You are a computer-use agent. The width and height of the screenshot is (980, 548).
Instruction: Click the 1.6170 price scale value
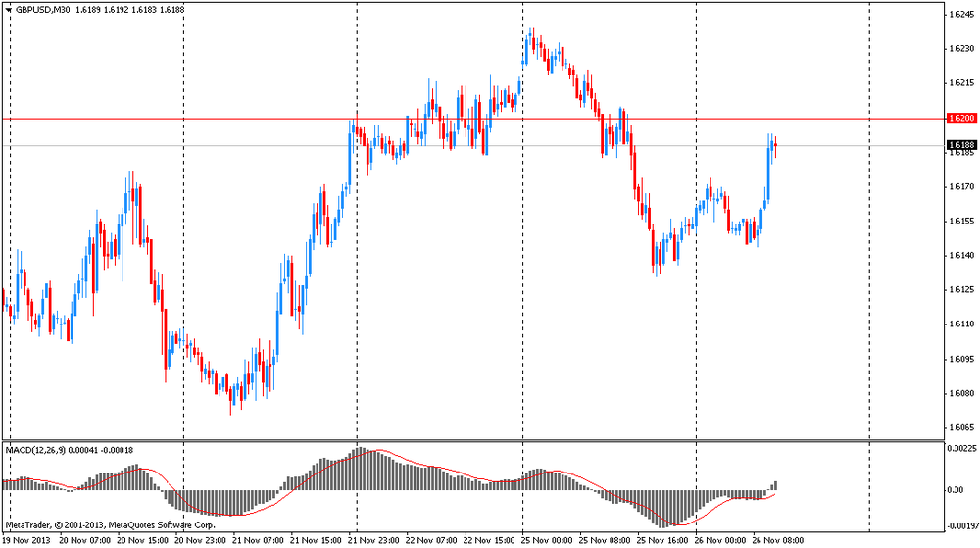click(x=961, y=186)
